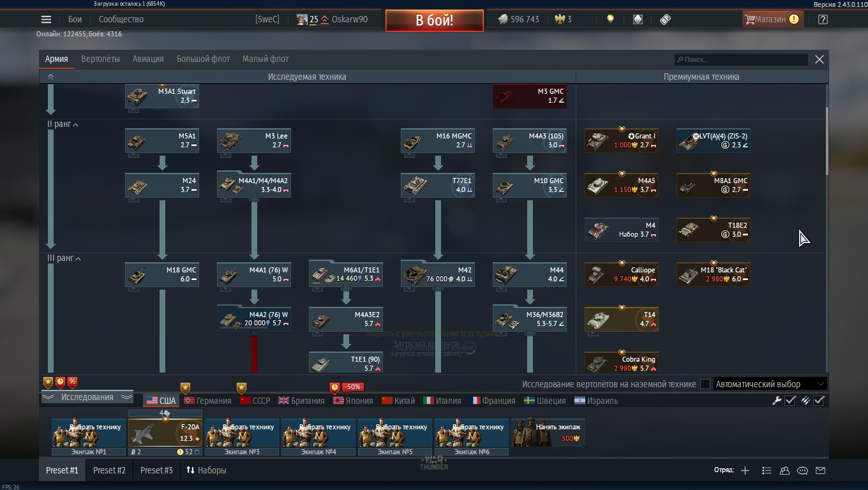The height and width of the screenshot is (490, 868).
Task: Switch to the Армия tab
Action: 56,59
